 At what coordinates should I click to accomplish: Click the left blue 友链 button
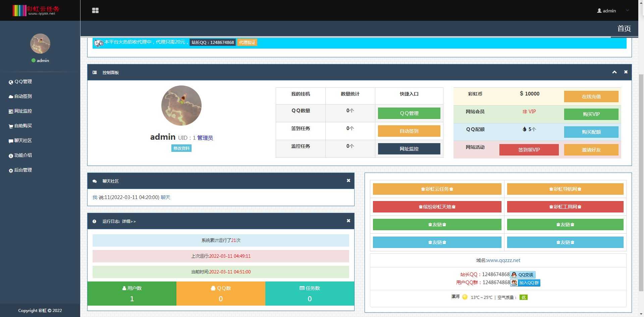[x=437, y=242]
